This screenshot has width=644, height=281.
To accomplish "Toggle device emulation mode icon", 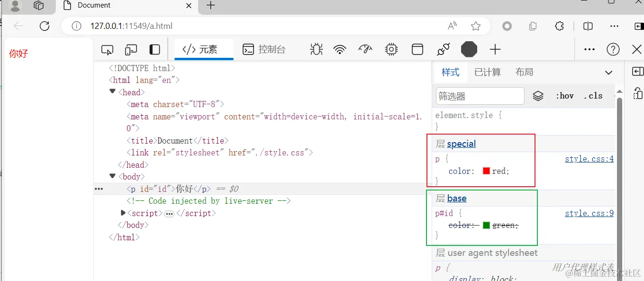I will coord(131,49).
